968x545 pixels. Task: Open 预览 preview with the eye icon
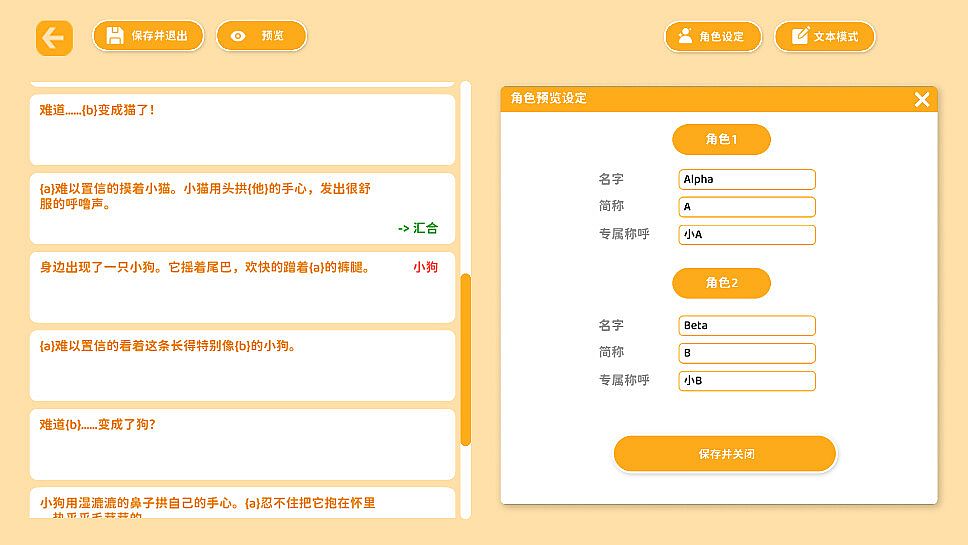tap(261, 36)
